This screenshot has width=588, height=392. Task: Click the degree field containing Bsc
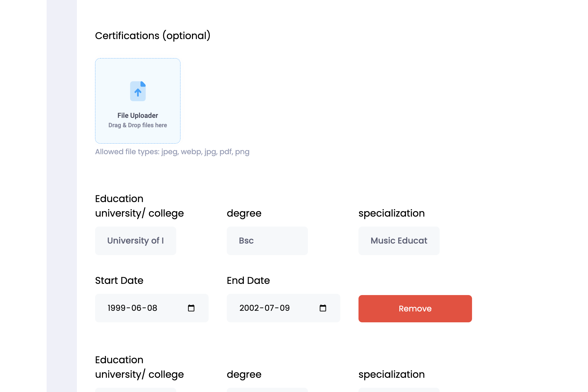[x=267, y=241]
